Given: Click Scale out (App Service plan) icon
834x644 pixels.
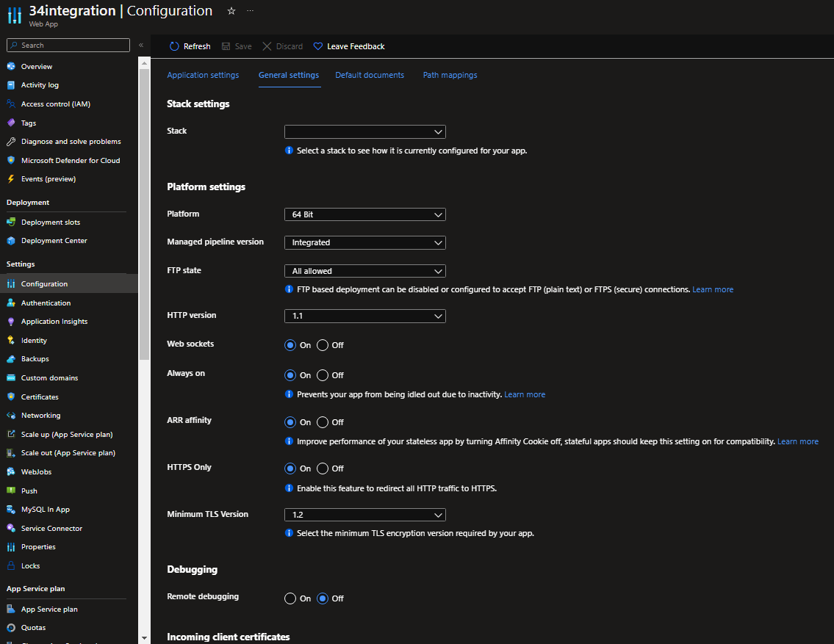Looking at the screenshot, I should coord(10,453).
